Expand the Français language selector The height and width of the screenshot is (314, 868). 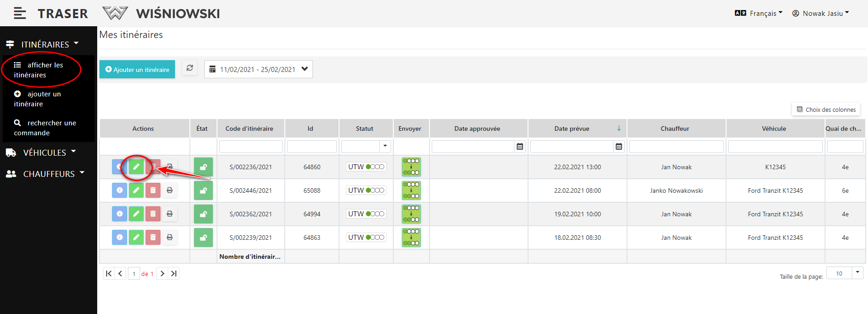(x=759, y=14)
